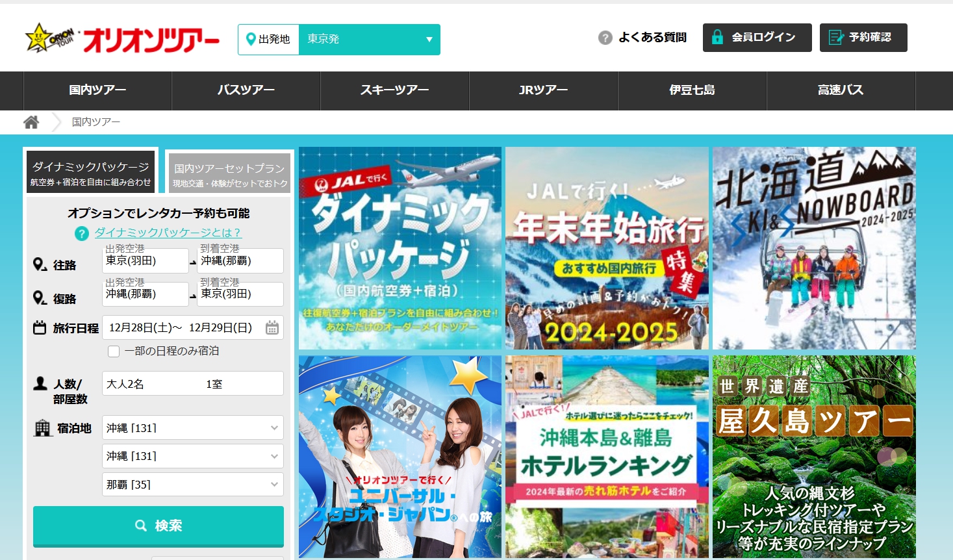Click 検索 search button

click(159, 526)
